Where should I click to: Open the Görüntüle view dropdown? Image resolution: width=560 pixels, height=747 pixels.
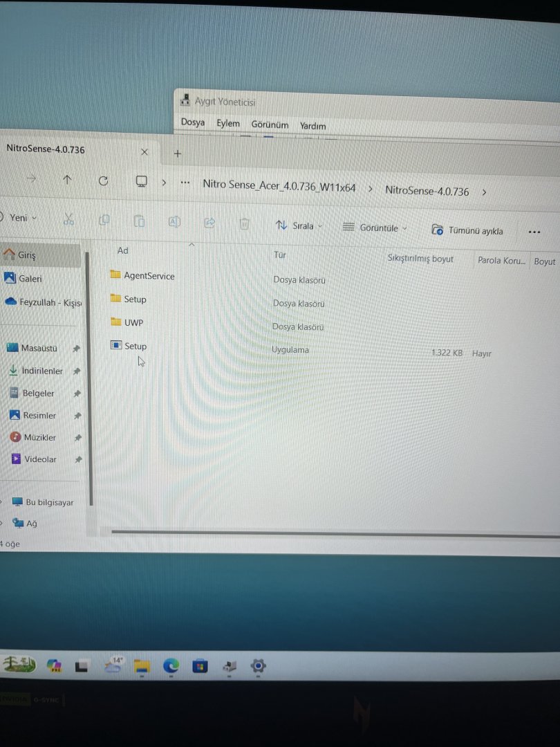(375, 228)
